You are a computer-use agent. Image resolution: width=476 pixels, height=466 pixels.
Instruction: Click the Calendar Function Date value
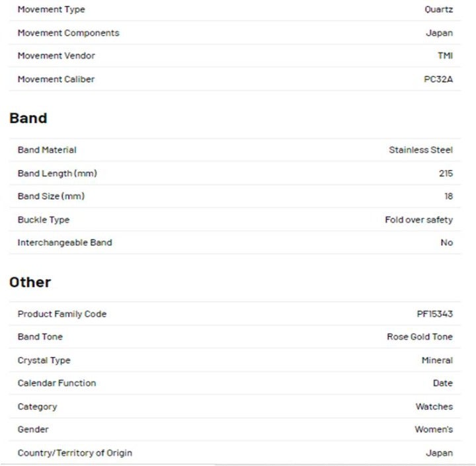click(x=442, y=383)
